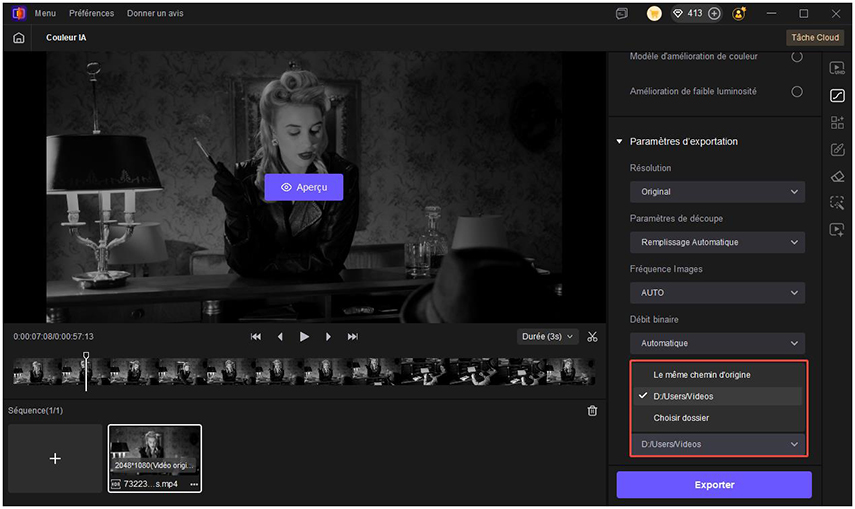Add credits with plus icon near 413
The width and height of the screenshot is (855, 509).
point(714,14)
